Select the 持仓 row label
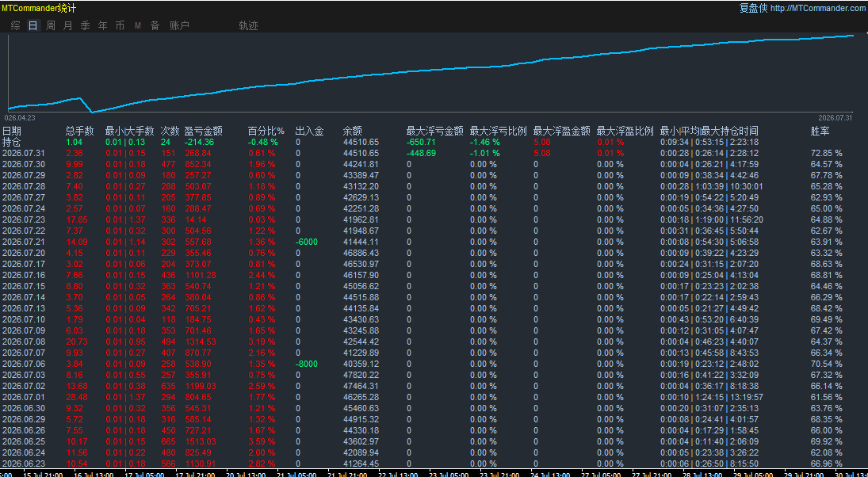This screenshot has width=868, height=477. point(12,142)
